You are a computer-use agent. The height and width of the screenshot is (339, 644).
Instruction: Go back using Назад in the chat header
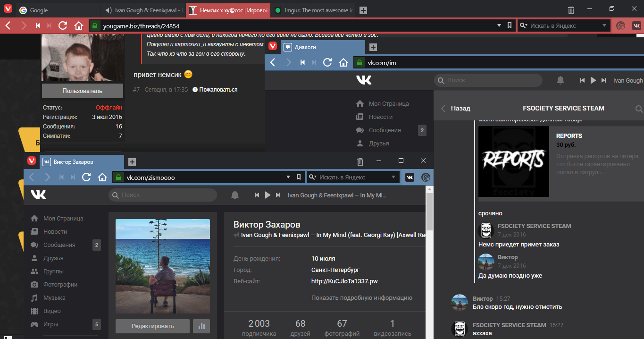455,109
